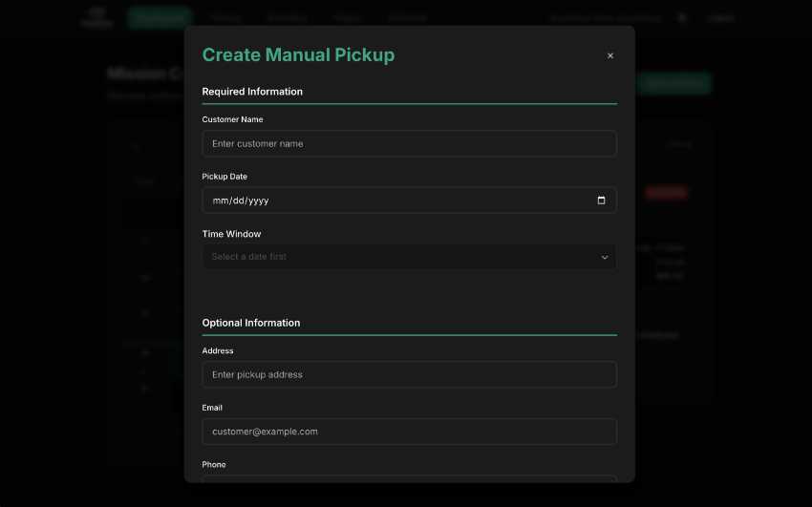
Task: Focus the Customer Name input field
Action: coord(409,144)
